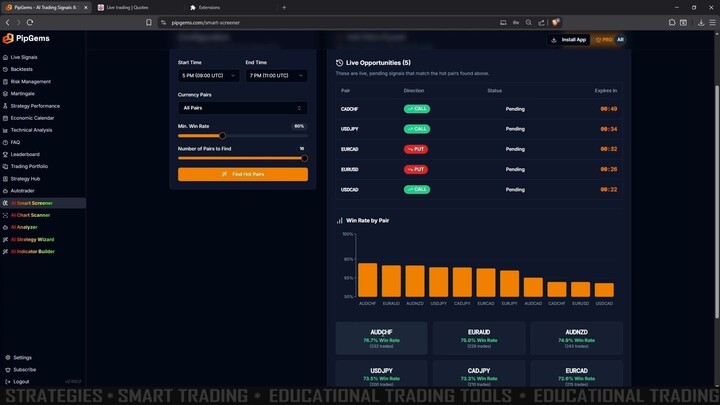Click the USDCAD bar in the chart
The width and height of the screenshot is (720, 405).
604,290
